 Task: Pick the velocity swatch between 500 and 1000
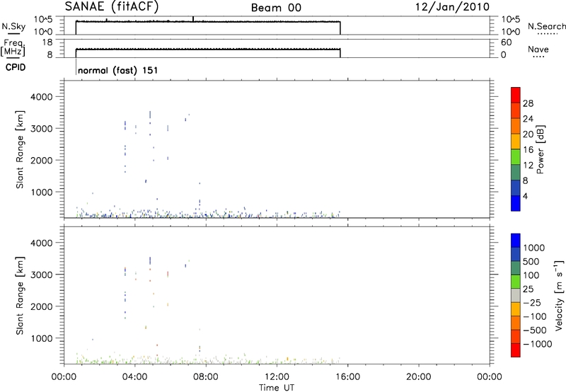coord(516,254)
